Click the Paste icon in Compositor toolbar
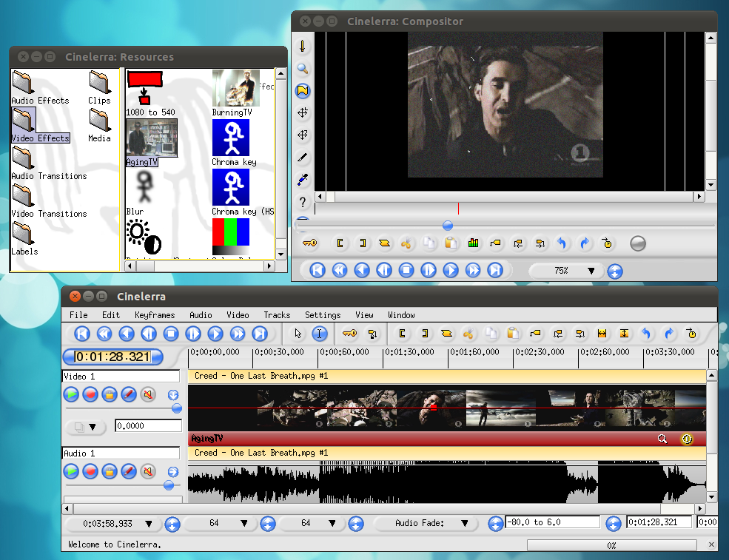729x560 pixels. click(x=451, y=243)
